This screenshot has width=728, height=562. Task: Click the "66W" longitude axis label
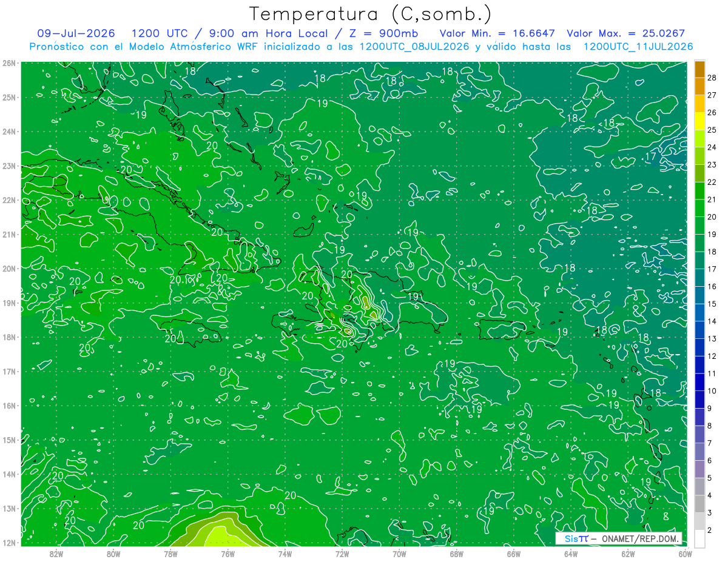click(x=513, y=553)
